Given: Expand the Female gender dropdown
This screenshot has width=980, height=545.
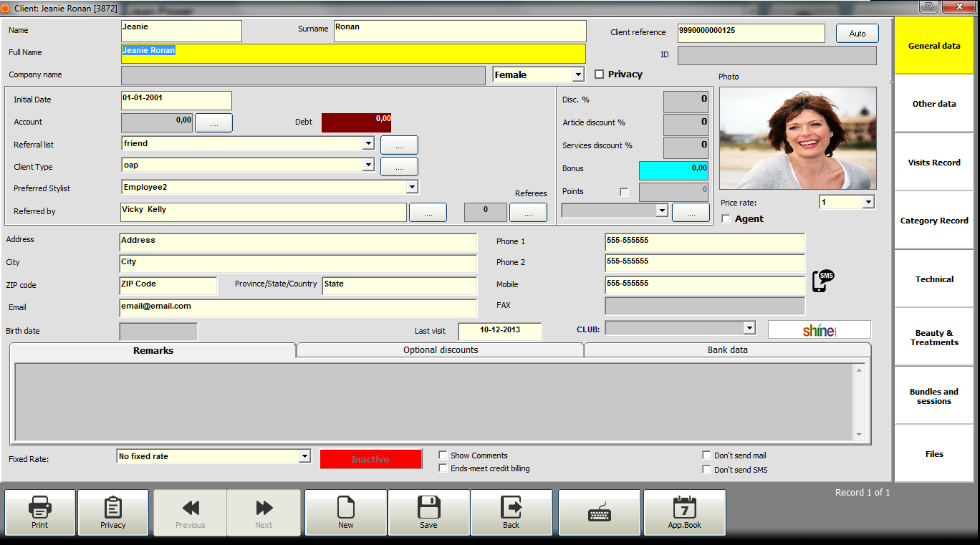Looking at the screenshot, I should [x=578, y=74].
